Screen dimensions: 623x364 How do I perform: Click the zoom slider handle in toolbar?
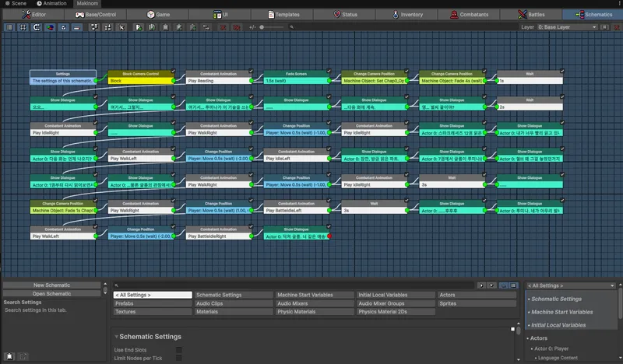(262, 27)
